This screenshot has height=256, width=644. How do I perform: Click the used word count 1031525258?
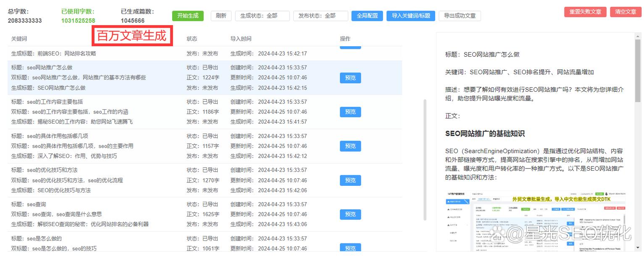point(78,21)
